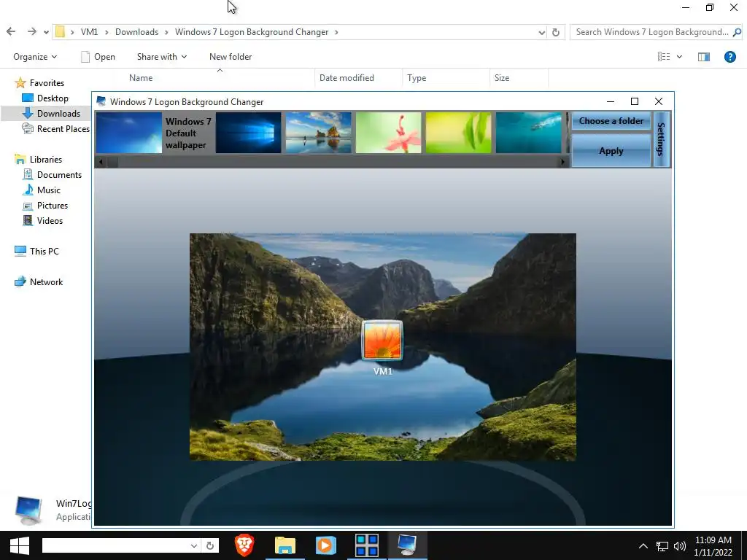Select the Windows 10 logo wallpaper thumbnail
Viewport: 747px width, 560px height.
coord(248,133)
